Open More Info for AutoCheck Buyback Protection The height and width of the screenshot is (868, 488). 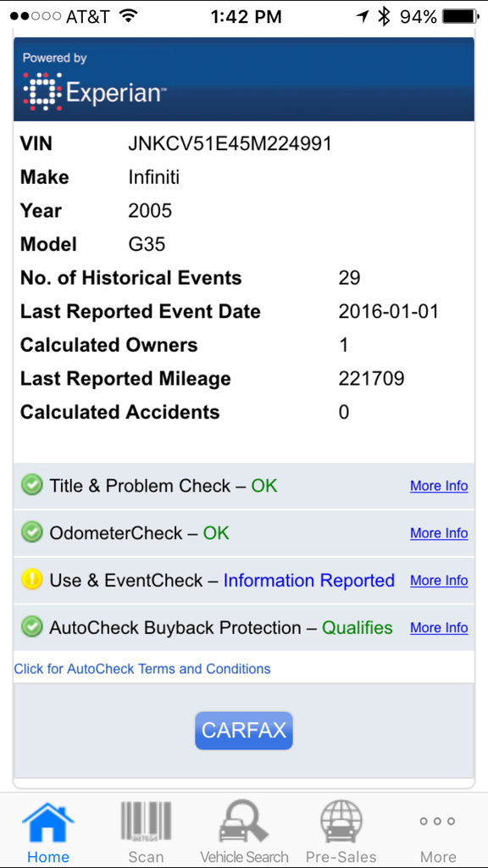pyautogui.click(x=439, y=628)
